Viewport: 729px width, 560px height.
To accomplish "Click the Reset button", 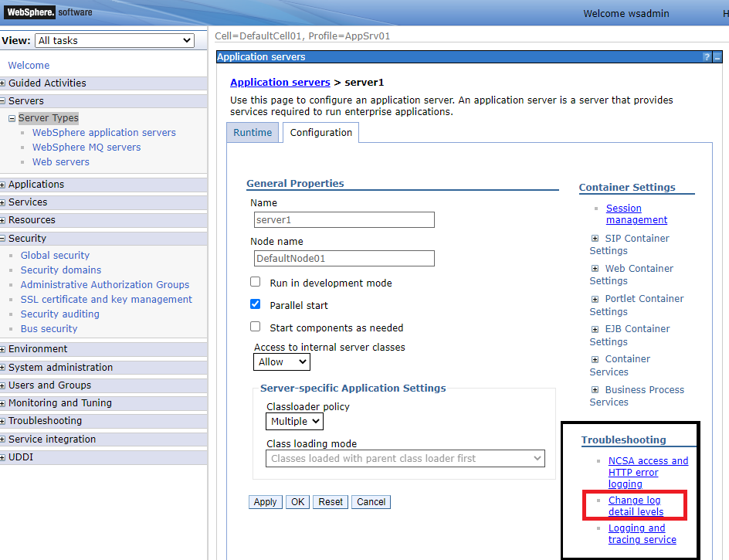I will 331,502.
